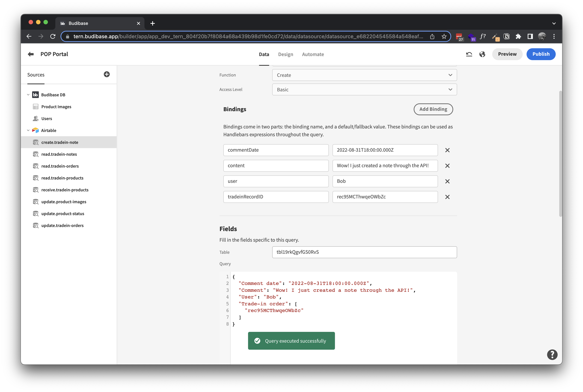Collapse the Airtable source tree
Screen dimensions: 583x392
click(28, 130)
